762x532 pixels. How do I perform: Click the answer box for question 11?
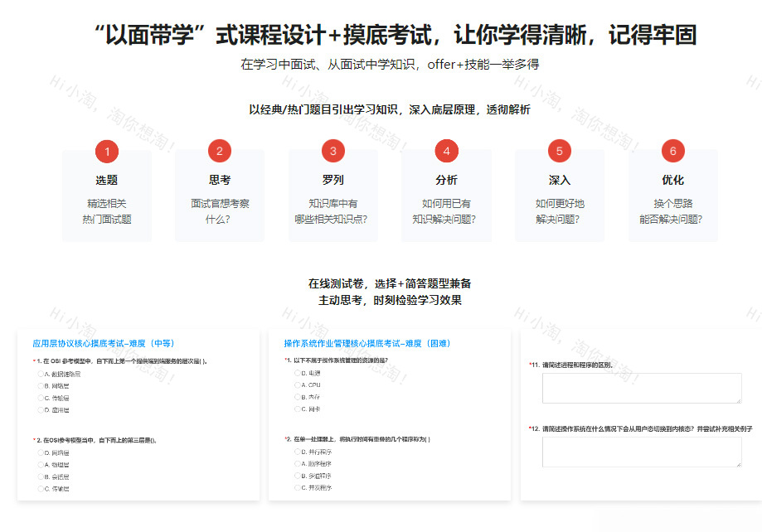pyautogui.click(x=642, y=388)
